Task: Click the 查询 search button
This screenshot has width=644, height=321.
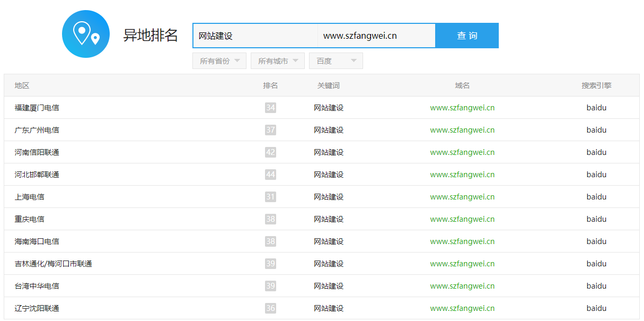Action: coord(467,36)
